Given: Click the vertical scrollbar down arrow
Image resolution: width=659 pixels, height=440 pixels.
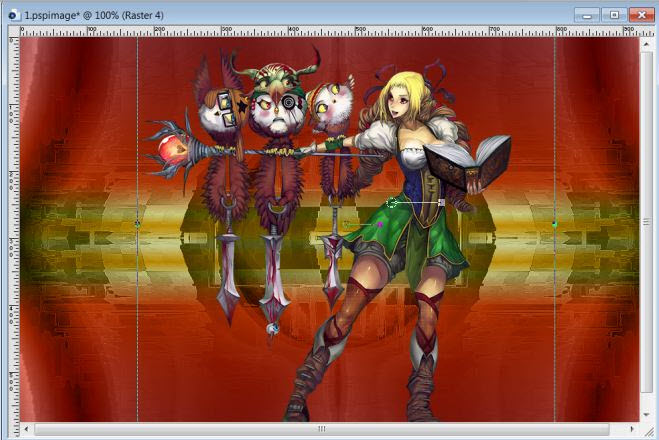Looking at the screenshot, I should 646,415.
